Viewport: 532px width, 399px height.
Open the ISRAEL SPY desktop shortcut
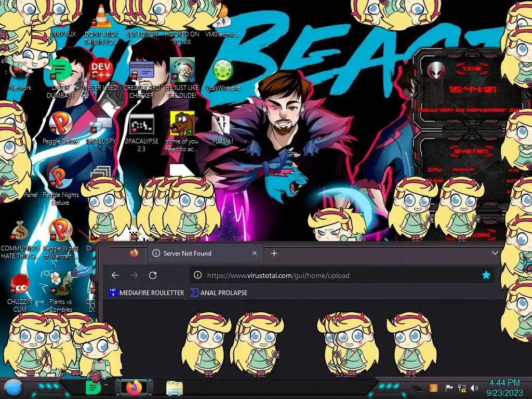coord(101,130)
